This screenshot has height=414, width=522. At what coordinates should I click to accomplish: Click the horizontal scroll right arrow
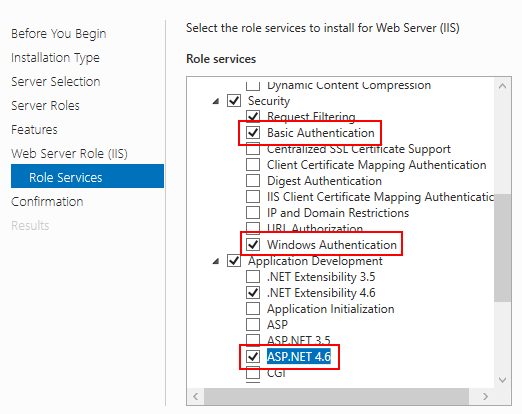point(485,396)
